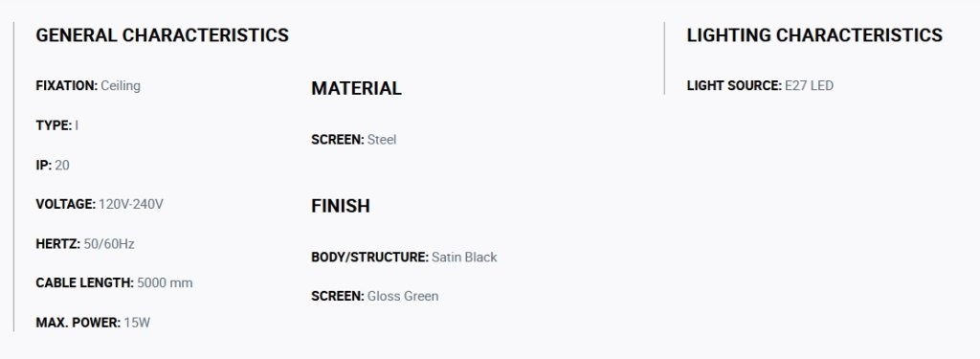The width and height of the screenshot is (980, 359).
Task: Click the Screen Steel material entry
Action: point(354,140)
